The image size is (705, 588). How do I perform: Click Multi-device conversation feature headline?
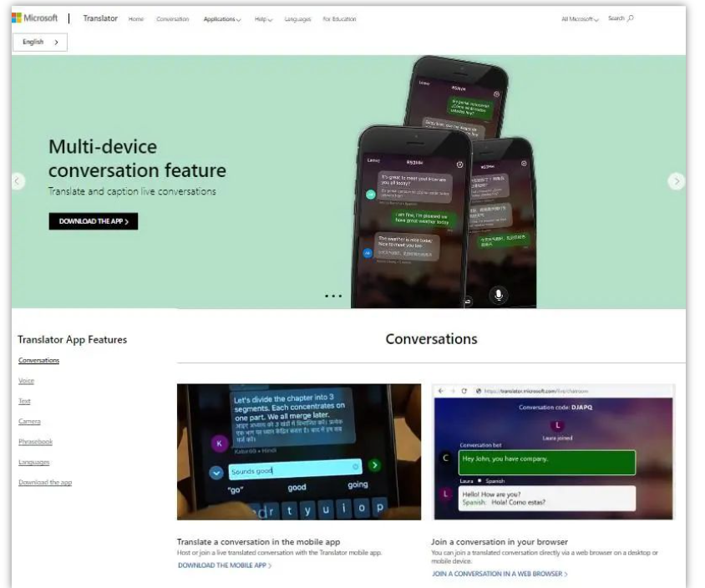coord(137,158)
